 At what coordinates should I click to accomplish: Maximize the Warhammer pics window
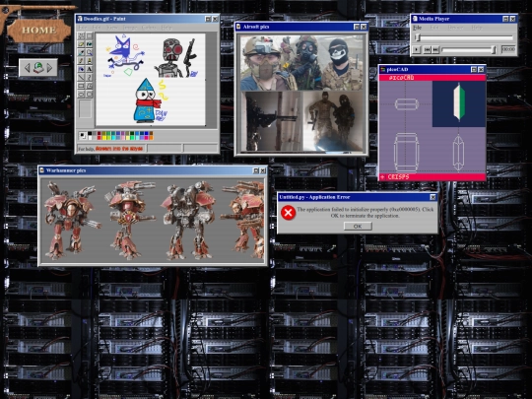256,170
